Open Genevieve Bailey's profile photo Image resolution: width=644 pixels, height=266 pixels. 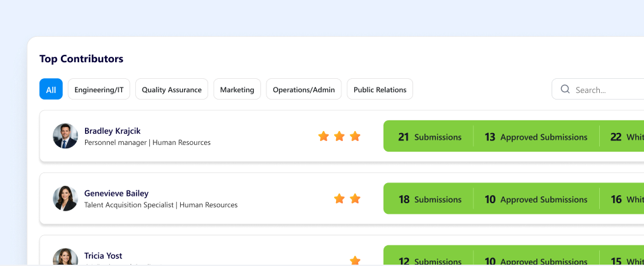coord(66,198)
